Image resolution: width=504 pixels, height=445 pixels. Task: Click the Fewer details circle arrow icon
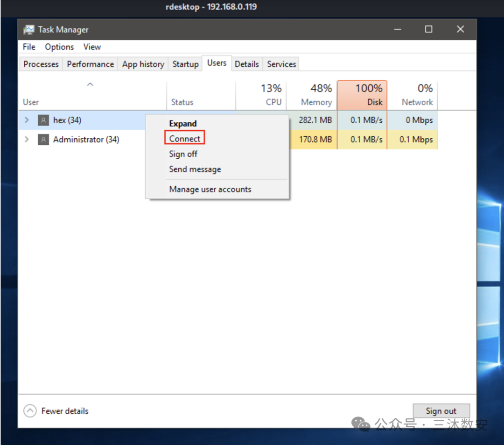(x=30, y=410)
